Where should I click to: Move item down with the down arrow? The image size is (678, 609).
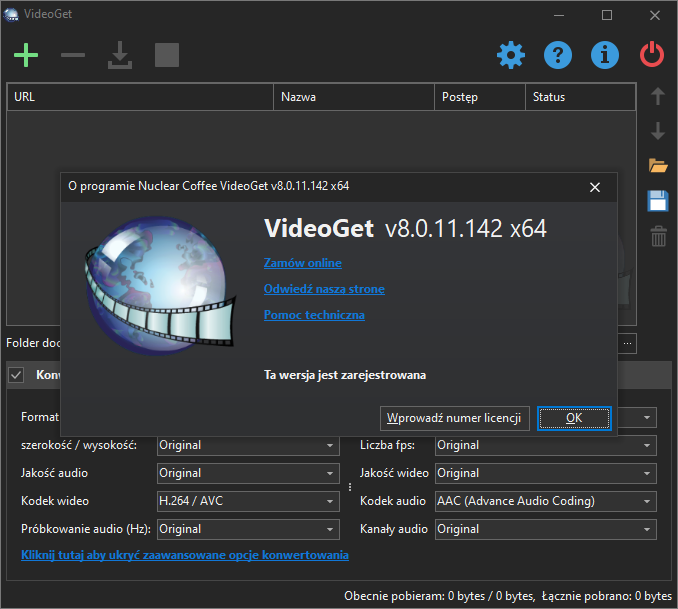658,131
